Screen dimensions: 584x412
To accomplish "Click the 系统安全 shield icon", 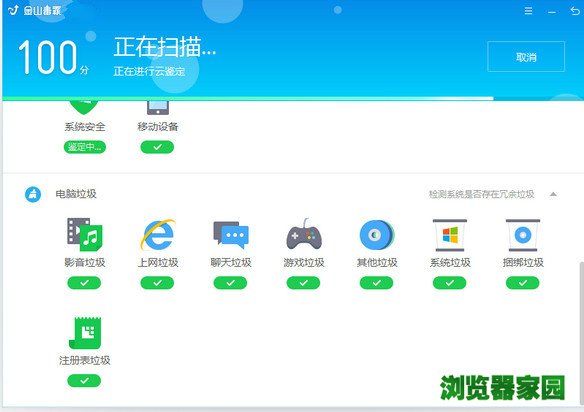I will click(x=84, y=108).
